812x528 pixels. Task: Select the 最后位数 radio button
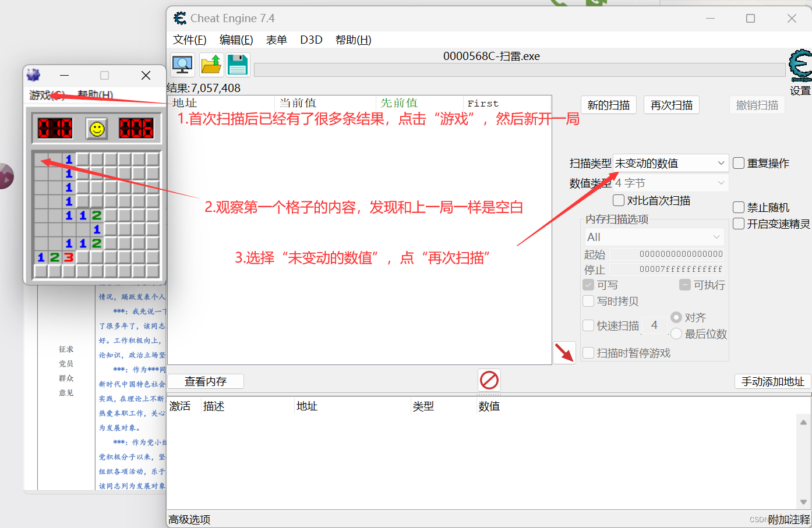click(x=676, y=334)
